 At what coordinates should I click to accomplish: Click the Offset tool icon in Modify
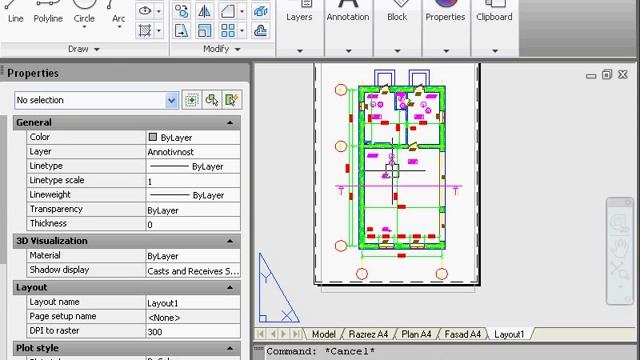[260, 31]
